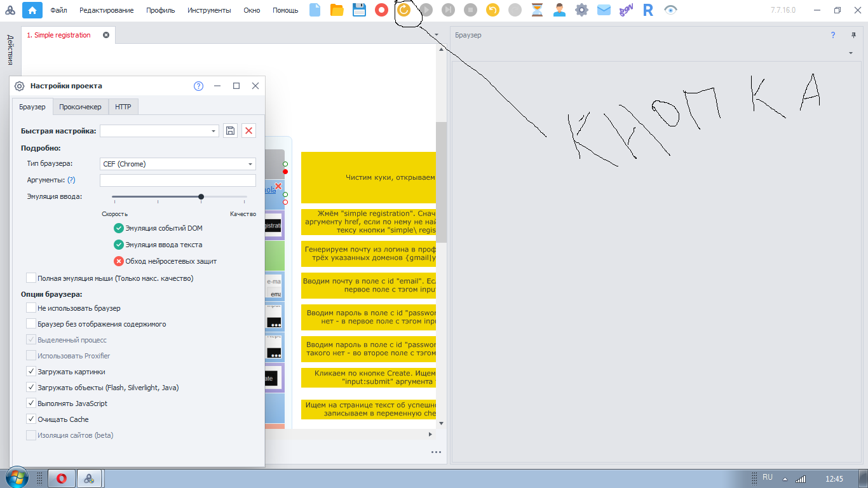
Task: Click the blue save floppy disk icon
Action: (359, 10)
